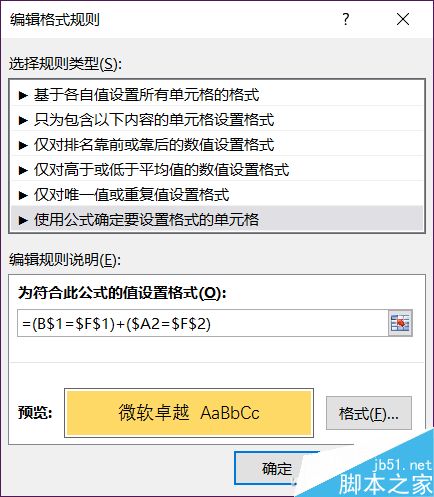Select rule type 只为包含以下内容的单元格设置格式
The width and height of the screenshot is (434, 497).
point(217,120)
